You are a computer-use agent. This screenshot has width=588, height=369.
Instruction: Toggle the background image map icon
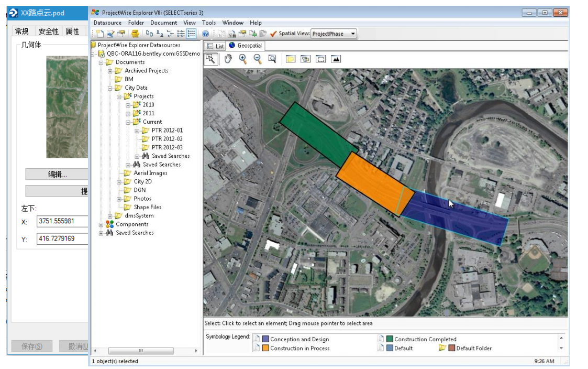coord(336,59)
